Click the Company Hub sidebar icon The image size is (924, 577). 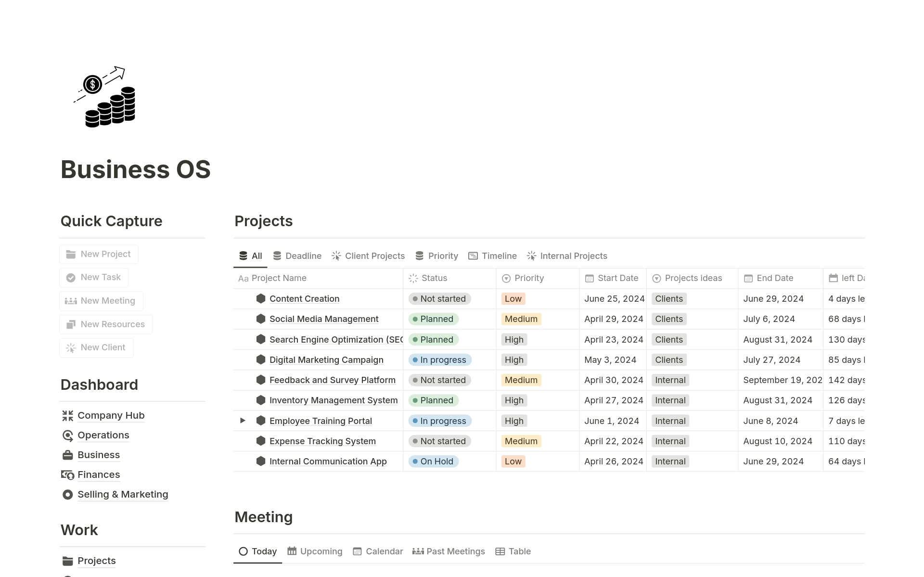pos(68,416)
